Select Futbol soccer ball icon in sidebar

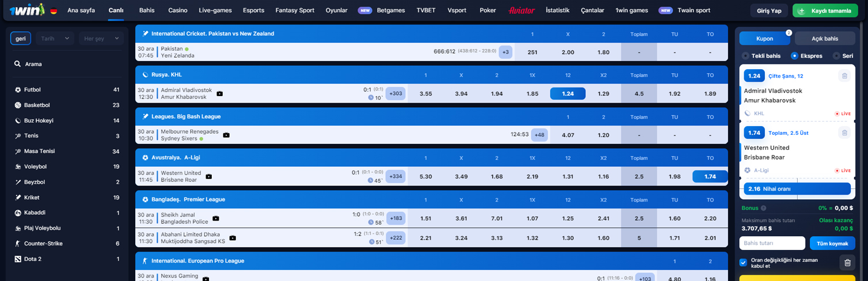point(18,90)
